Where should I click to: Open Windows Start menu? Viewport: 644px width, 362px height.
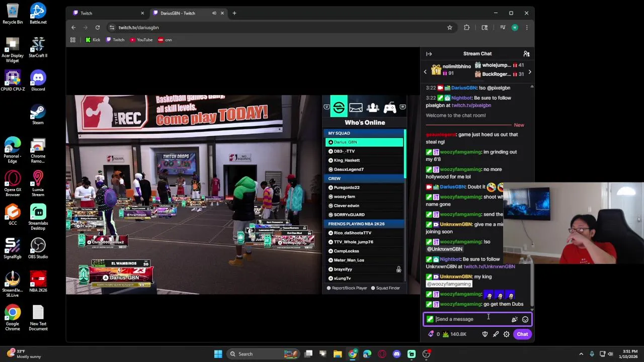218,354
